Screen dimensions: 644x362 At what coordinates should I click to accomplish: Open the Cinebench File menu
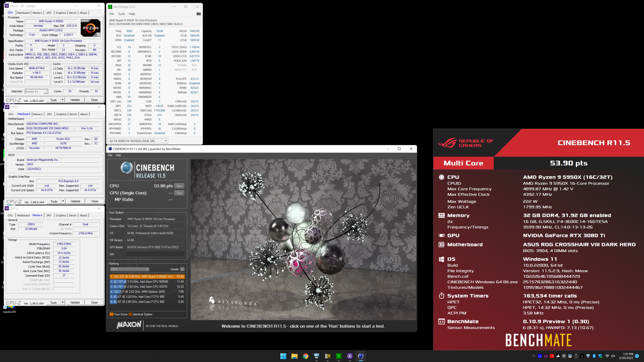[x=110, y=155]
